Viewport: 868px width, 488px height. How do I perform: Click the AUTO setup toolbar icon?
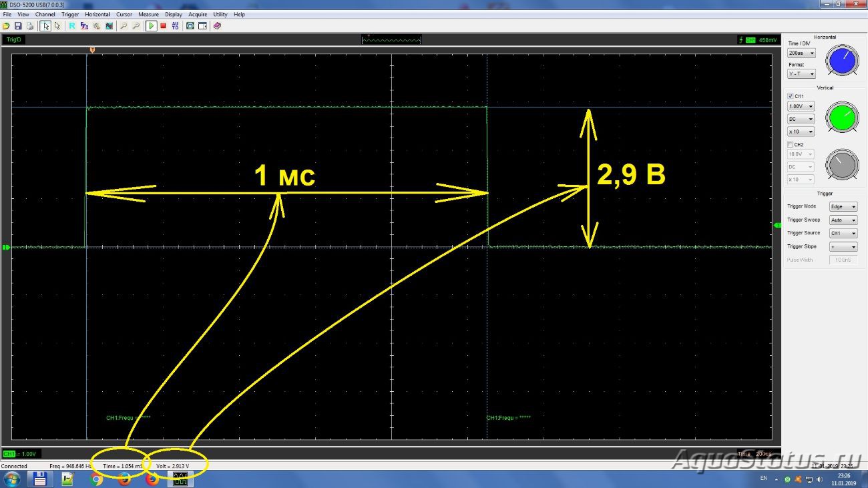[175, 26]
